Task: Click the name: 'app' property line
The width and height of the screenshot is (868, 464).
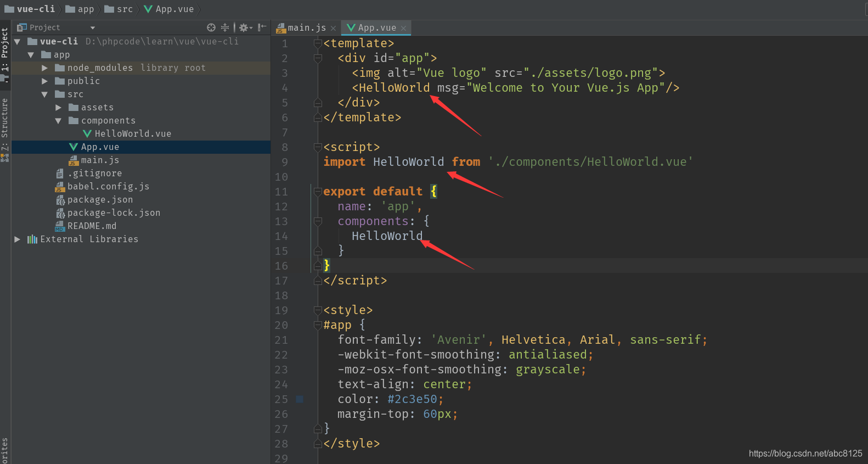Action: point(380,206)
